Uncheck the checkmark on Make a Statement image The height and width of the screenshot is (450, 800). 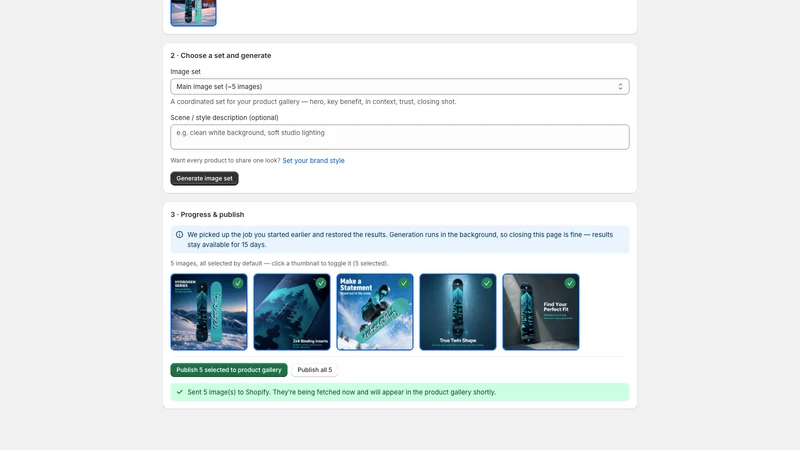[x=404, y=283]
